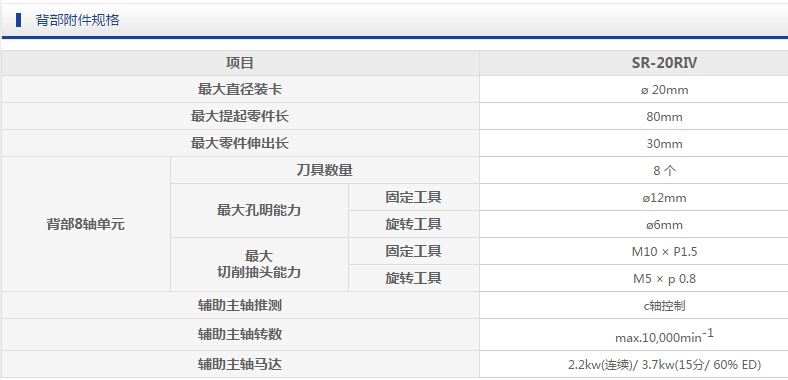
Task: Click the blue marker beside 背部附件规格
Action: click(19, 20)
